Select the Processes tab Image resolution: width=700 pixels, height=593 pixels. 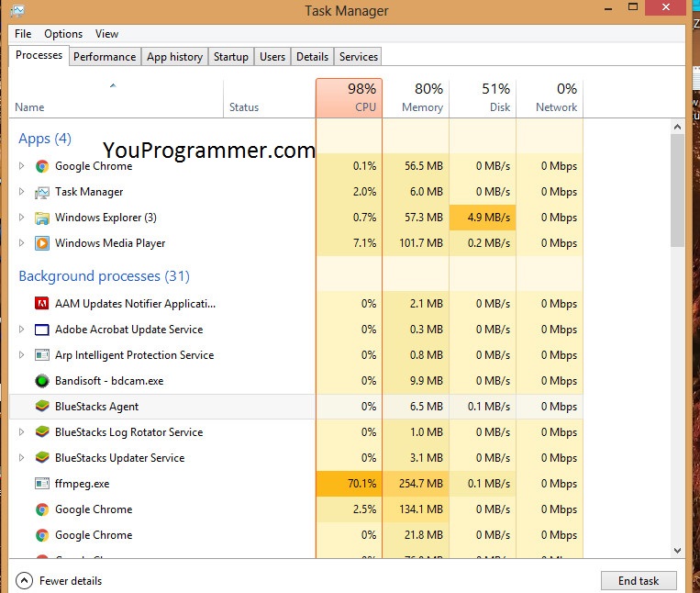(39, 55)
